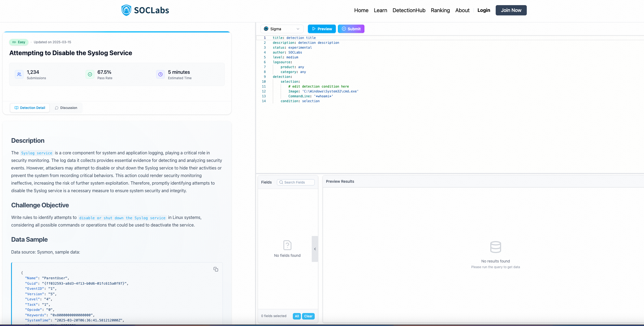Click the 67.5% pass rate value
This screenshot has width=644, height=326.
pyautogui.click(x=104, y=72)
